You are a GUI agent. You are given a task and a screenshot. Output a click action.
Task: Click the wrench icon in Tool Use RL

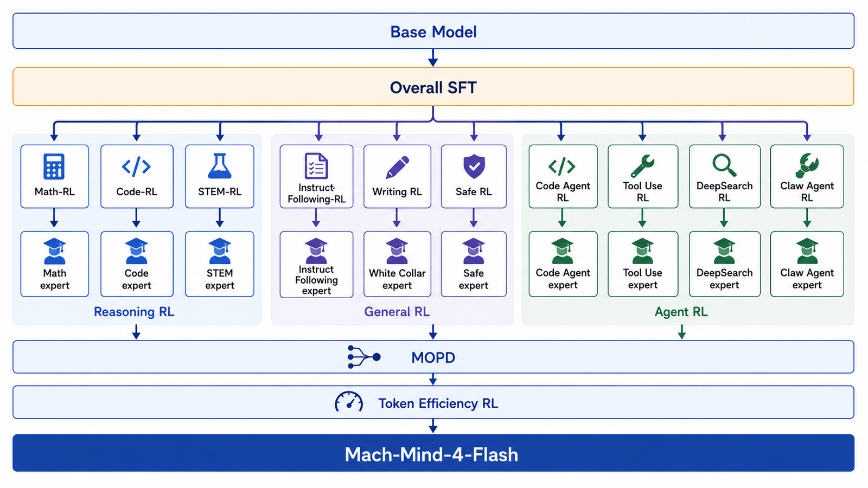click(642, 166)
